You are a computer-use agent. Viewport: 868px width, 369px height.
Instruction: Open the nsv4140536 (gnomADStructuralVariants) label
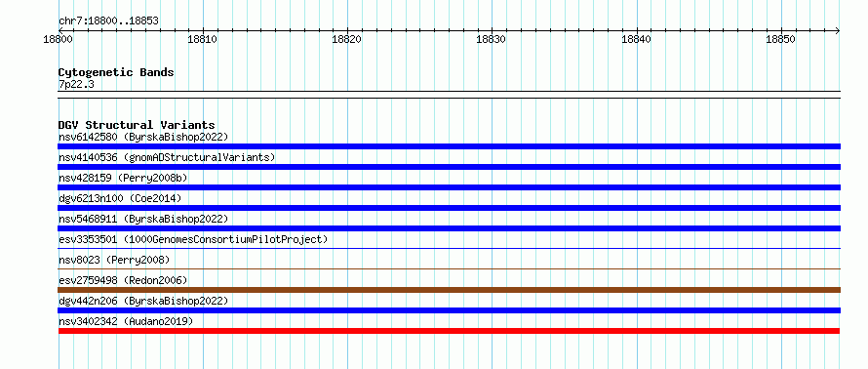(x=167, y=157)
